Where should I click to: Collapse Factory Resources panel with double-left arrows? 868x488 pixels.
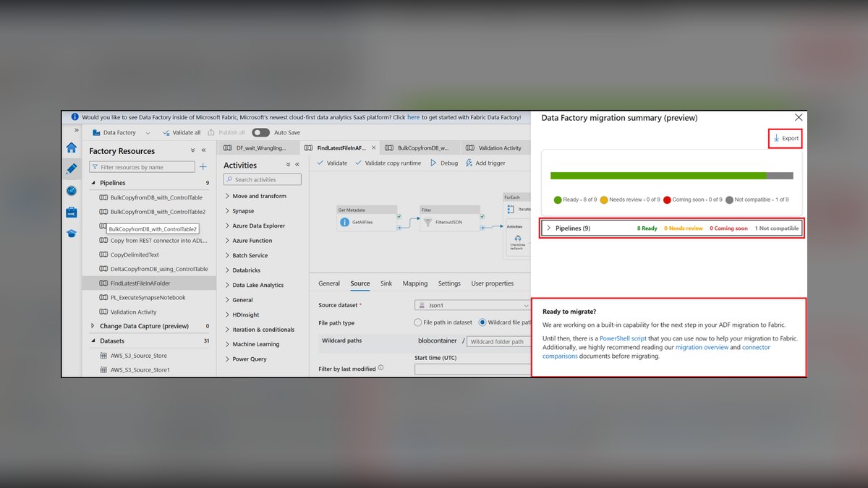pos(203,150)
